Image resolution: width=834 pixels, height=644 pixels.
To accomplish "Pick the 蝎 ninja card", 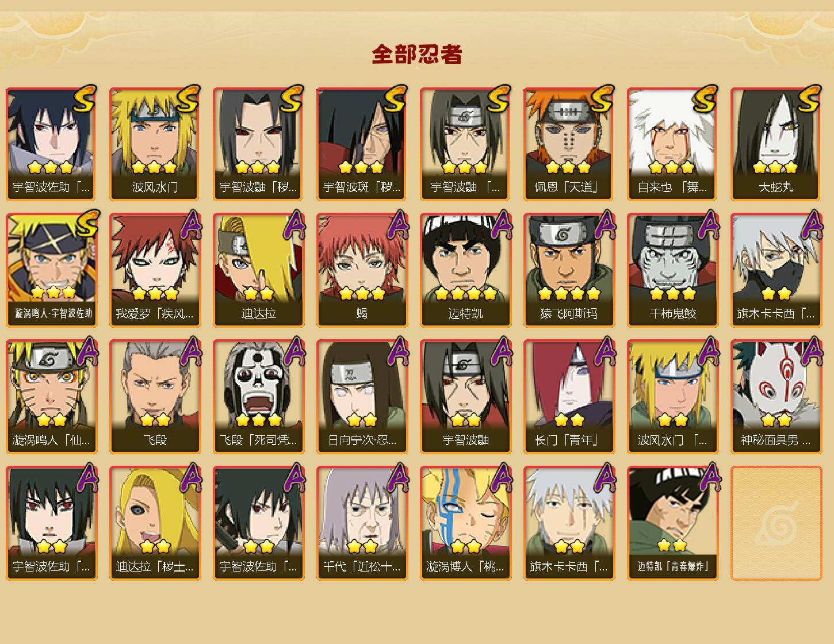I will [x=362, y=270].
